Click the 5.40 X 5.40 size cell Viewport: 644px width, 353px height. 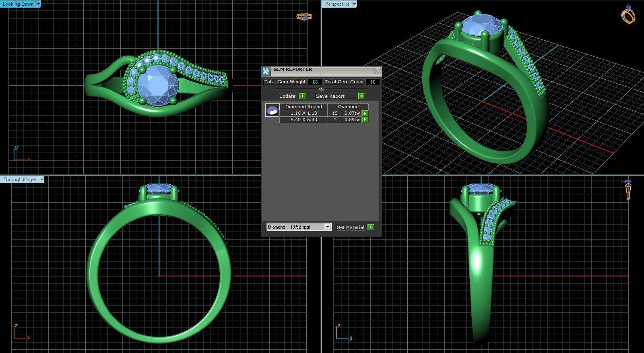tap(303, 120)
